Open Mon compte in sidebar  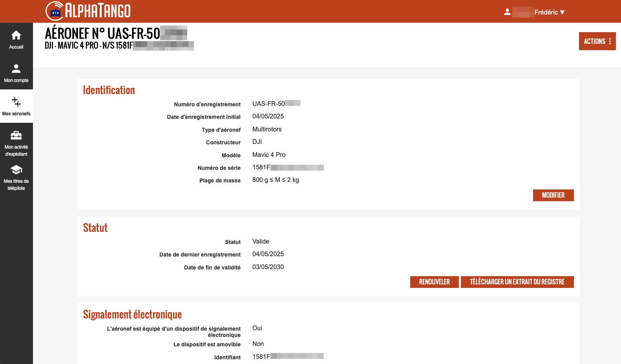(x=16, y=73)
